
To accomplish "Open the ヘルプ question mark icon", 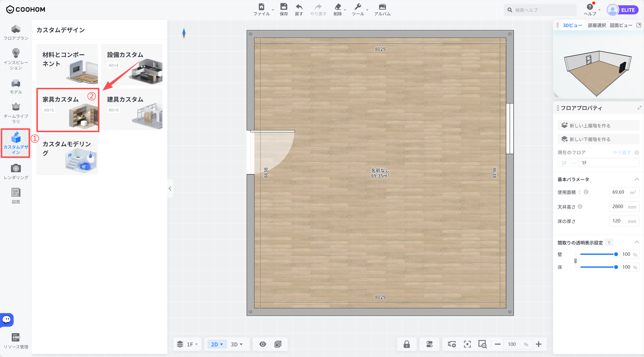I will 590,7.
